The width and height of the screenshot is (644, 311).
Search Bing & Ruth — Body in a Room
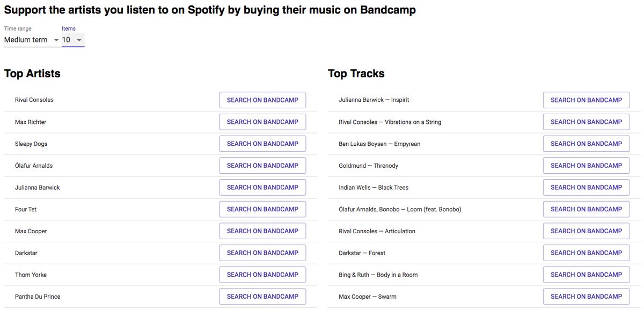pos(587,275)
